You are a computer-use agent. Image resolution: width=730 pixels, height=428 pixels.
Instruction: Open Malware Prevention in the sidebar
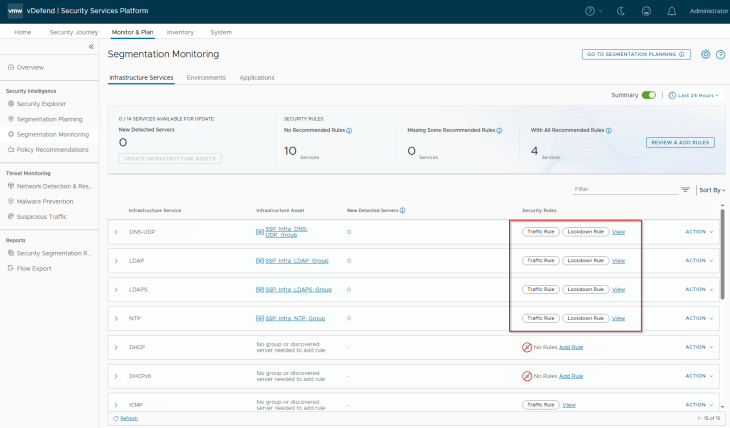click(x=44, y=201)
